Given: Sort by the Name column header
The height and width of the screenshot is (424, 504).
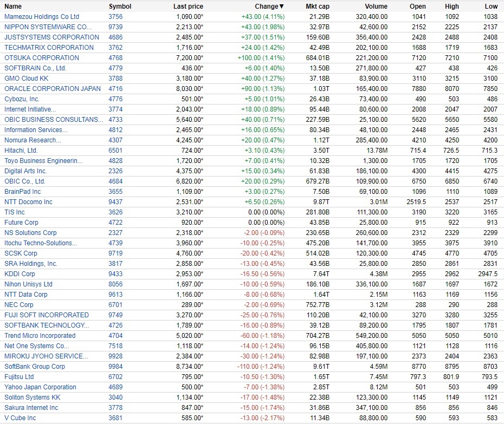Looking at the screenshot, I should 13,6.
